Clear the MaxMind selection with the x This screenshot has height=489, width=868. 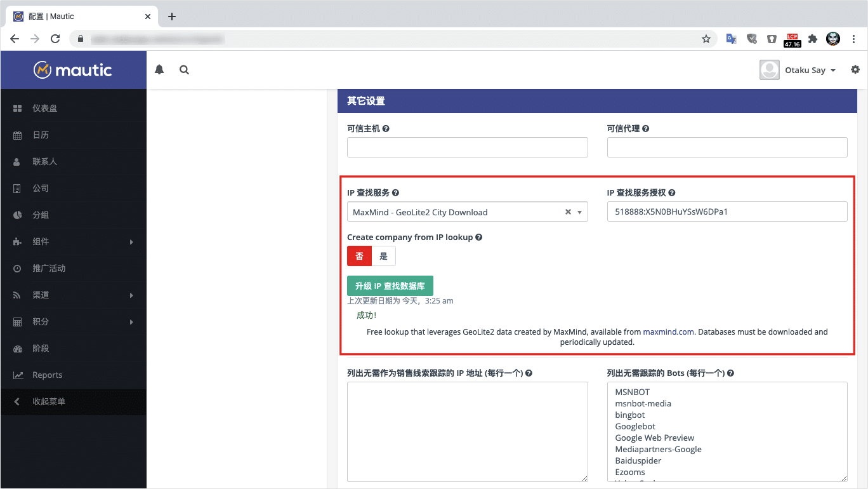coord(568,212)
